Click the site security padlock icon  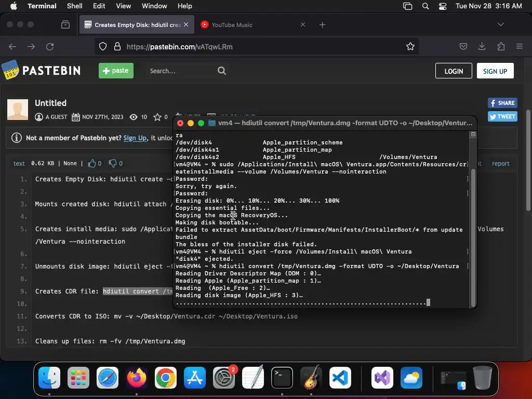click(x=117, y=46)
